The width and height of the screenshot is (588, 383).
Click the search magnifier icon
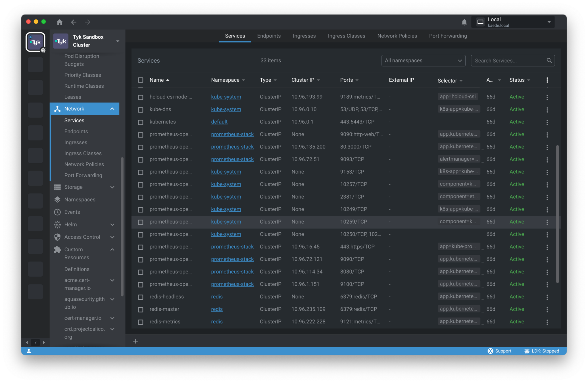coord(549,60)
